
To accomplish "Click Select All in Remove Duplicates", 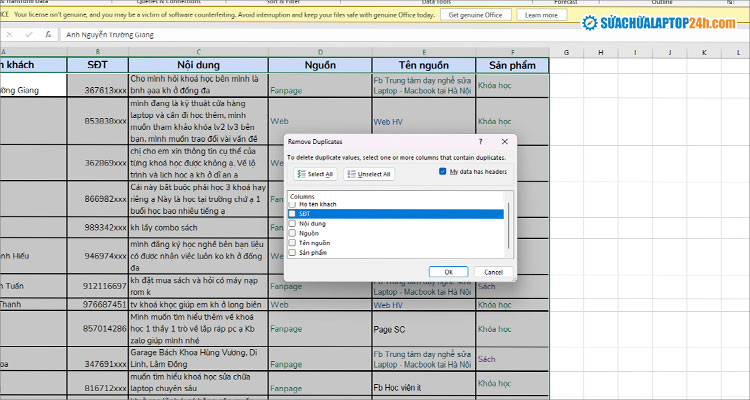I will pos(315,174).
